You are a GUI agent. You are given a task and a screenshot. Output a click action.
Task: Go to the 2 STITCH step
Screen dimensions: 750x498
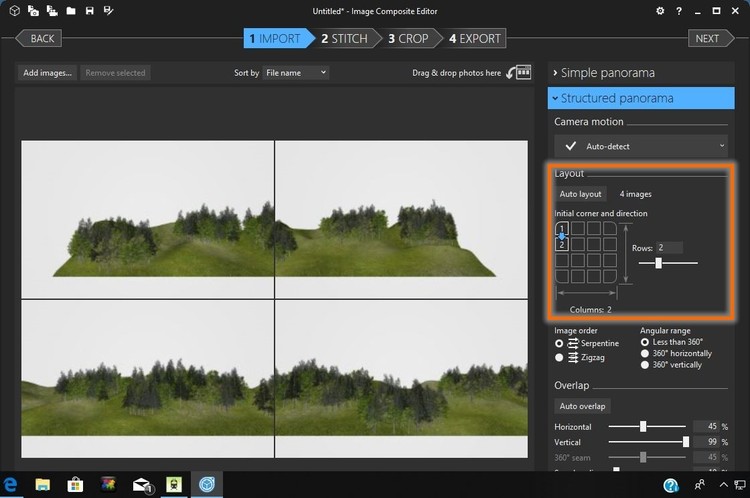(x=344, y=39)
